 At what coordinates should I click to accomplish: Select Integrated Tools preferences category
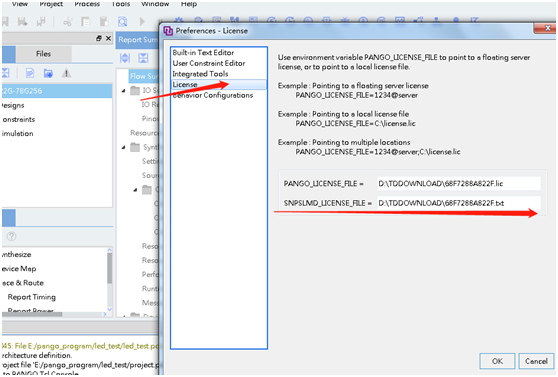pyautogui.click(x=200, y=74)
